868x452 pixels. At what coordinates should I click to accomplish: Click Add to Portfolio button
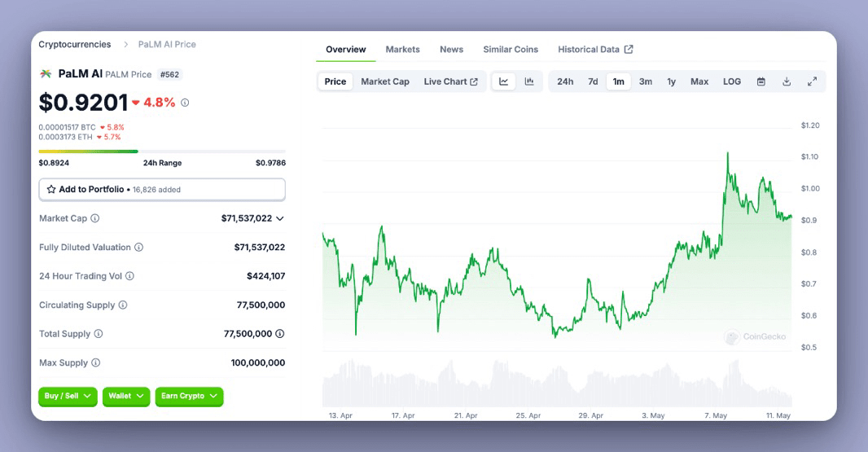point(162,190)
